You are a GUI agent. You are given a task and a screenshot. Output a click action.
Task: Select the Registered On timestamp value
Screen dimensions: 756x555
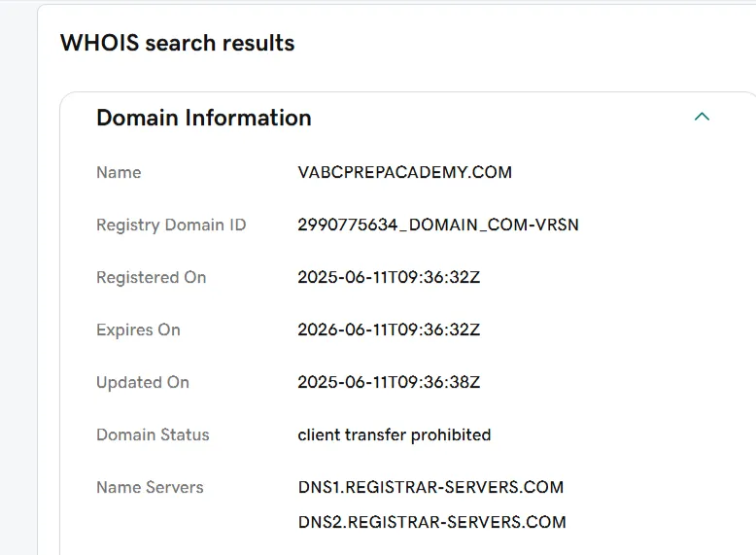pos(389,278)
